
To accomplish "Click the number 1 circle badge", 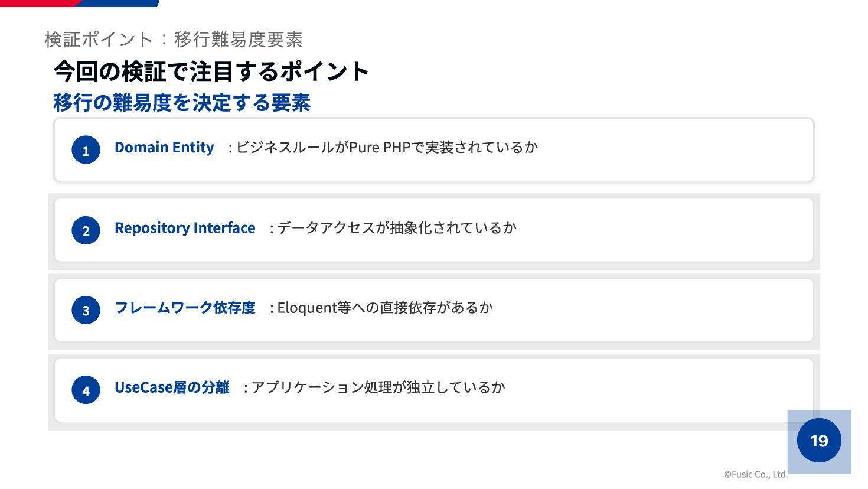I will [x=86, y=150].
